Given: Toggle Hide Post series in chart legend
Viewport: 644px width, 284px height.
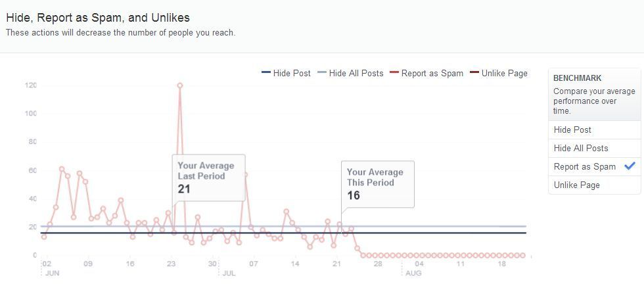Looking at the screenshot, I should tap(292, 74).
